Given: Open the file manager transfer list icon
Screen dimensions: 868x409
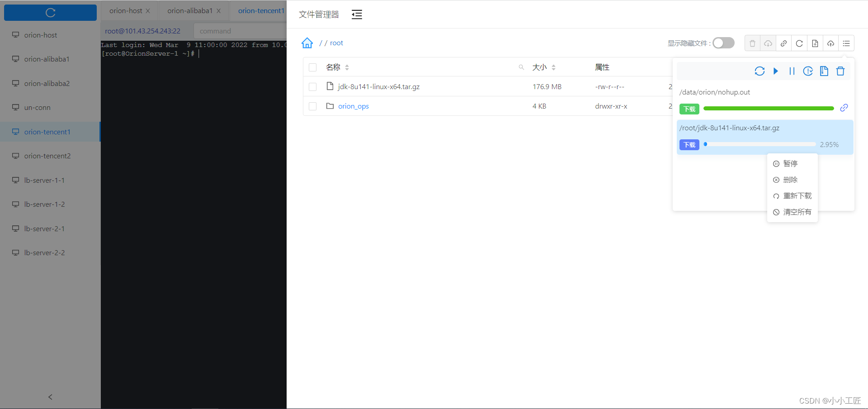Looking at the screenshot, I should (846, 43).
